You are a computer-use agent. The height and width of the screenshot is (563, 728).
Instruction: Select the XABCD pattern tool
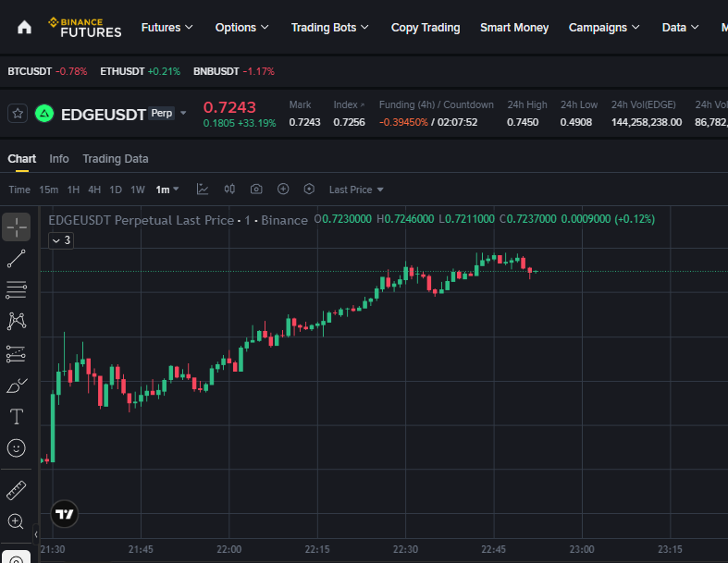pyautogui.click(x=17, y=321)
